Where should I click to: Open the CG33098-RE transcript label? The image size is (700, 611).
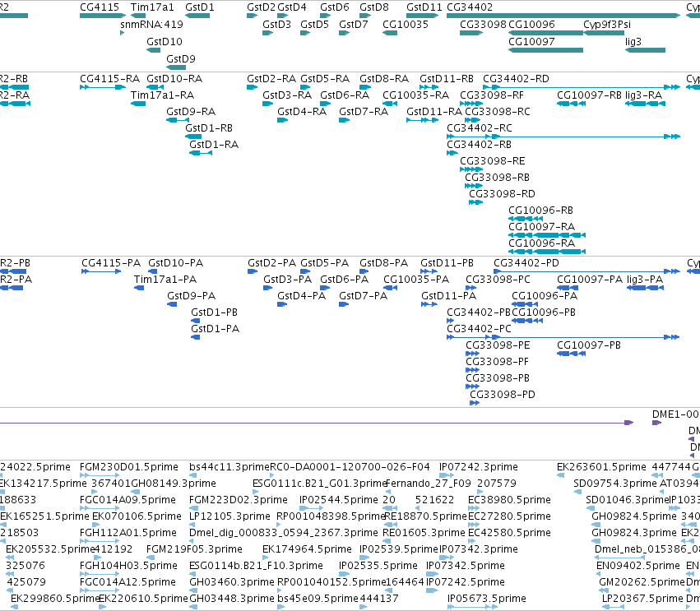[493, 161]
